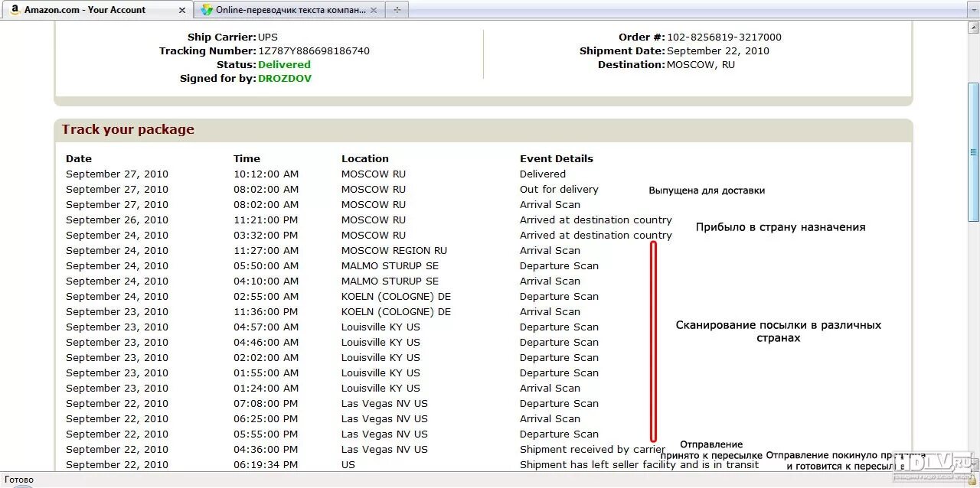Click the Amazon favicon on first tab
Image resolution: width=980 pixels, height=488 pixels.
click(15, 10)
